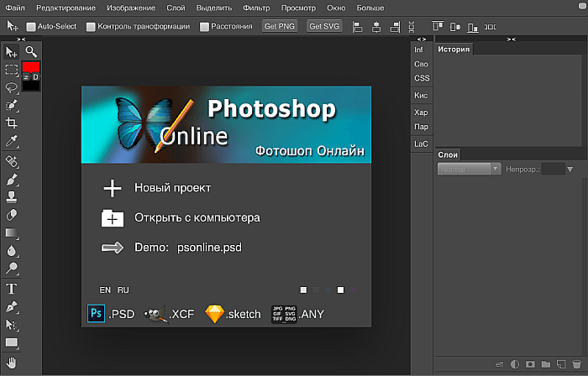Switch to the Слои tab
The height and width of the screenshot is (376, 588).
[448, 154]
